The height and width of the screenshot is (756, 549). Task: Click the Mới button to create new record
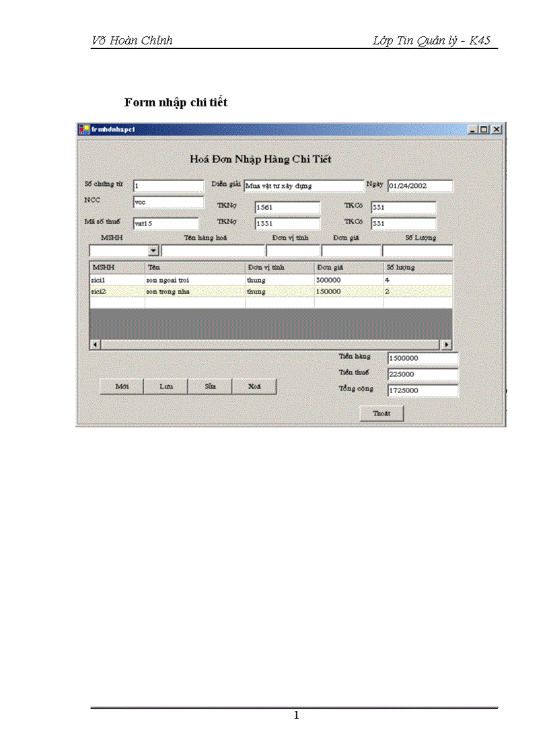pyautogui.click(x=122, y=386)
